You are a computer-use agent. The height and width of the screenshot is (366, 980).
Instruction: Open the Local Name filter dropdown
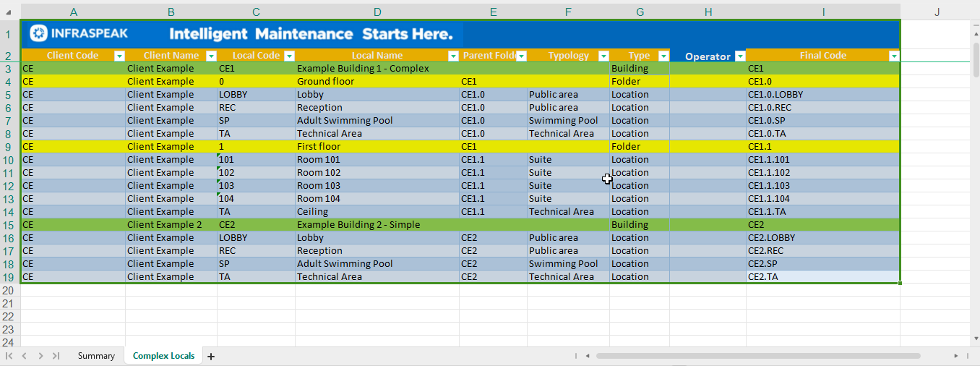click(x=453, y=56)
